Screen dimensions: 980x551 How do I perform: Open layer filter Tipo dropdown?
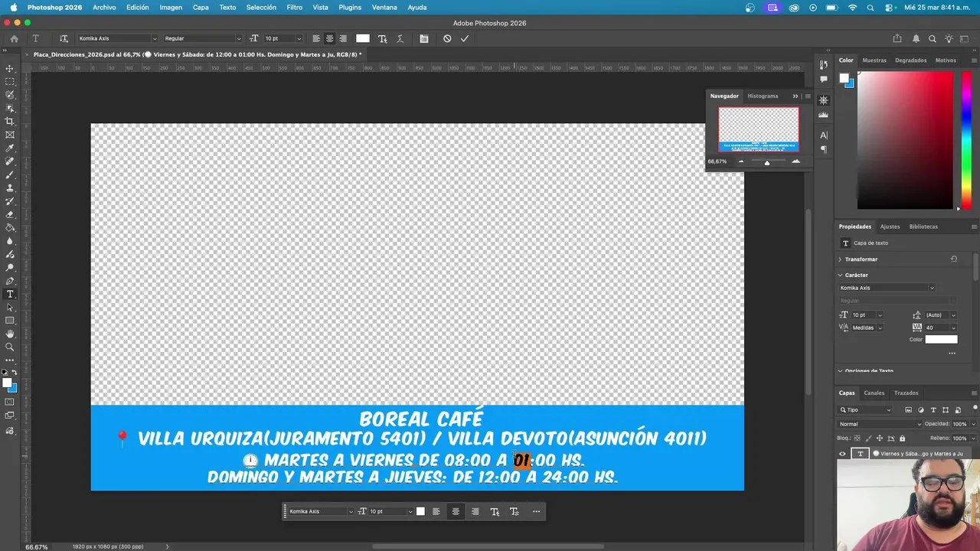[866, 410]
